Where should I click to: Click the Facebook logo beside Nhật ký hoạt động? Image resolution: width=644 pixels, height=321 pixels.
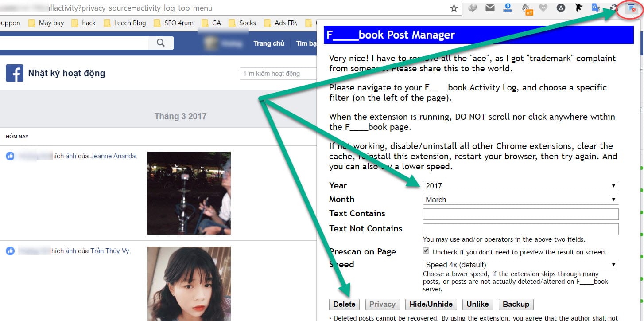click(x=15, y=73)
